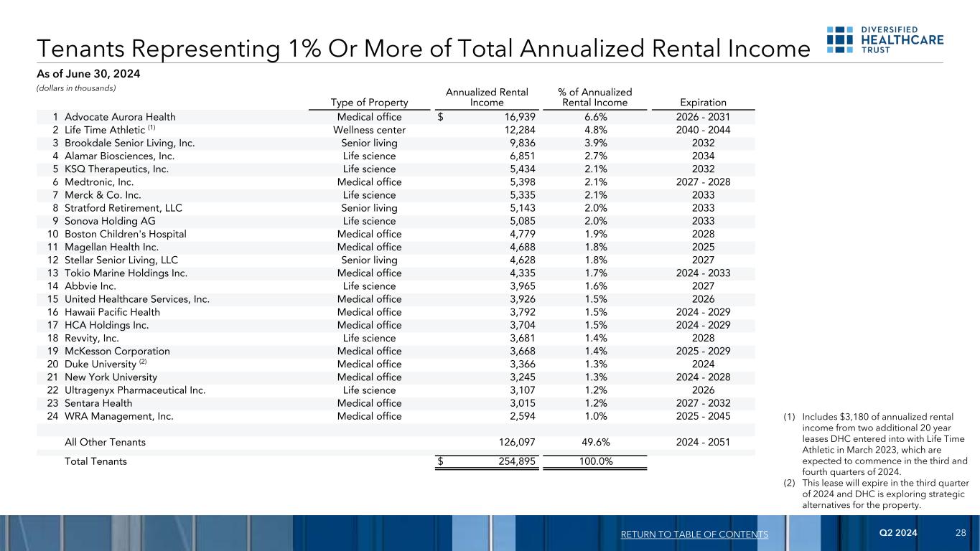Click the 49.6% percentage value
The height and width of the screenshot is (551, 980).
coord(594,442)
